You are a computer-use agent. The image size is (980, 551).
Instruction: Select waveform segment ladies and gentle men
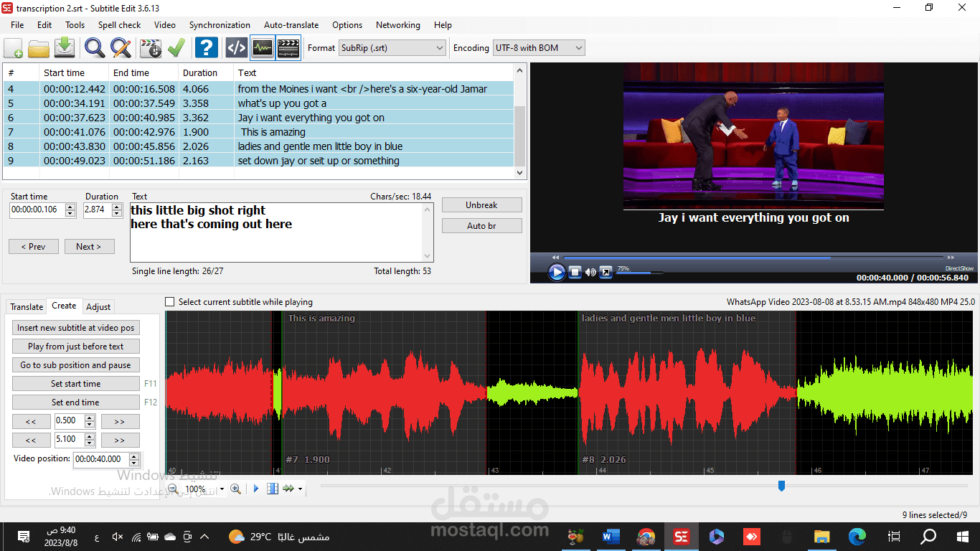687,392
